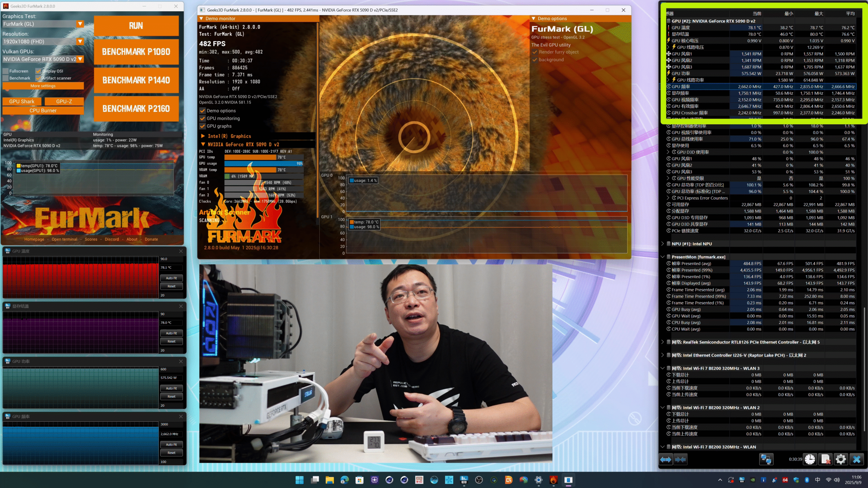Image resolution: width=868 pixels, height=488 pixels.
Task: Show hidden tray icons chevron
Action: 720,480
